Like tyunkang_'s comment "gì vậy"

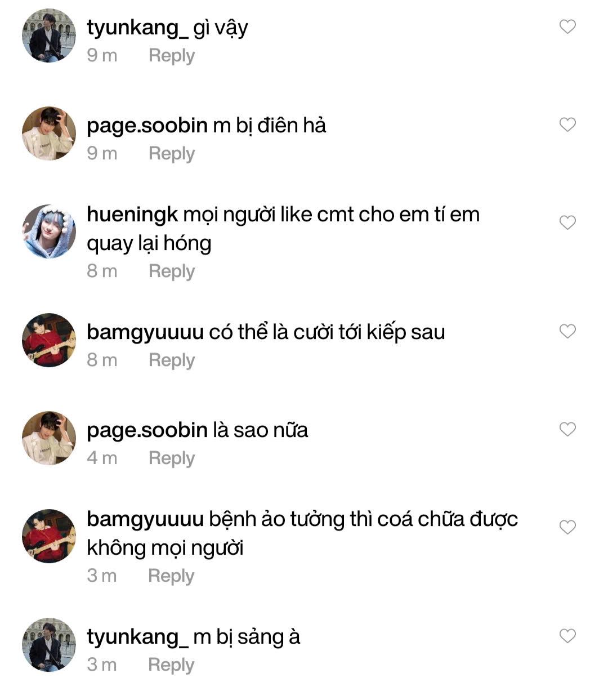(x=567, y=26)
